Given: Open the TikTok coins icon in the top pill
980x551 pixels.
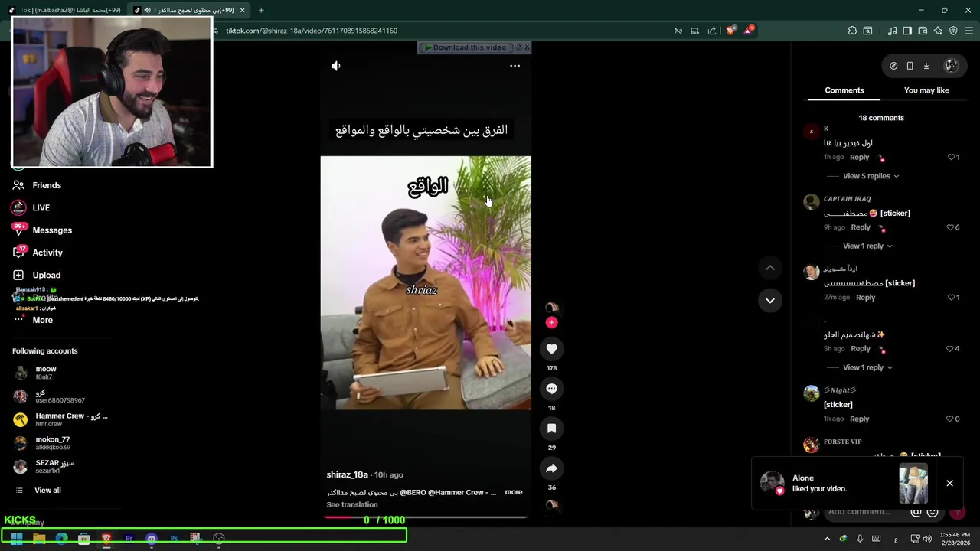Looking at the screenshot, I should point(893,66).
